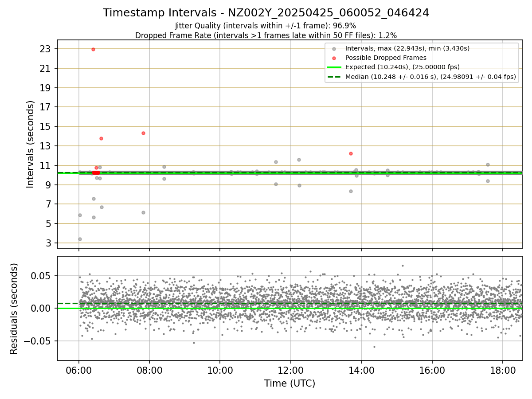Image resolution: width=532 pixels, height=399 pixels.
Task: Click the 12:00 x-axis tick label
Action: [x=291, y=370]
